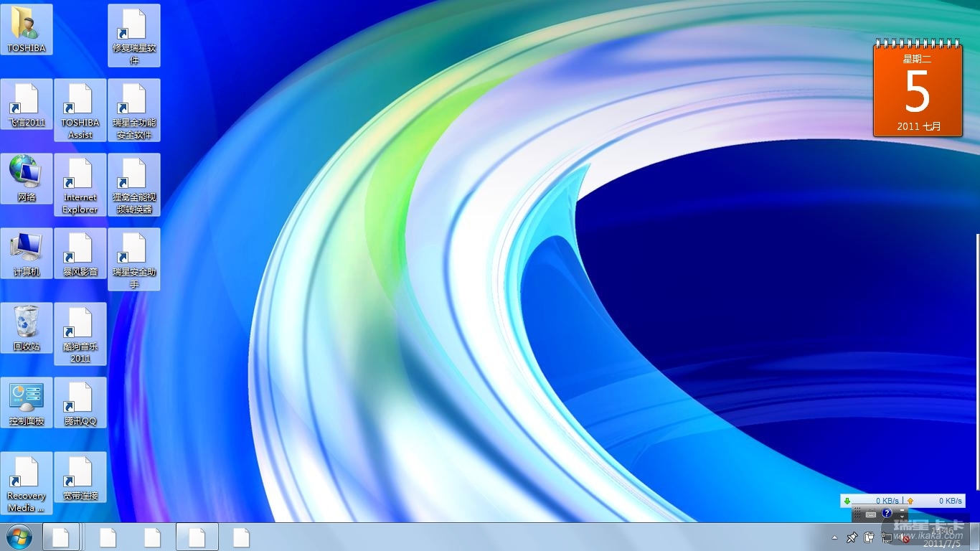Toggle the muted volume speaker icon
The image size is (980, 551).
(x=905, y=538)
